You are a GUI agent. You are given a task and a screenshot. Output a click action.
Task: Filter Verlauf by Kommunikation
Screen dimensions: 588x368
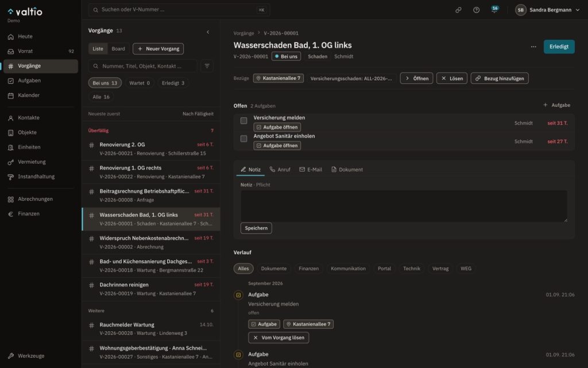(348, 269)
